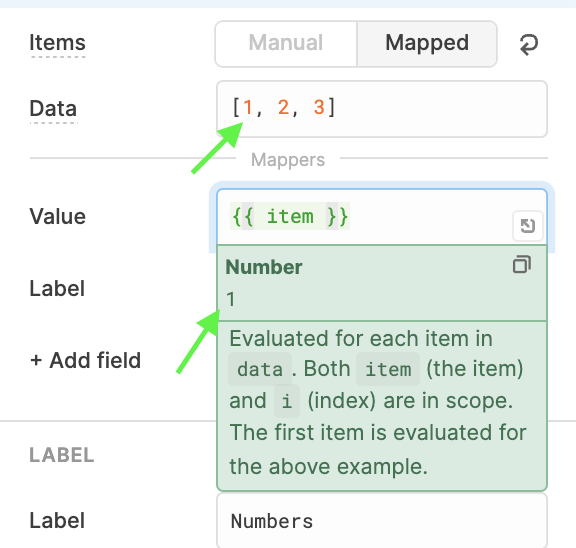Screen dimensions: 576x548
Task: Select the Mapped items mode
Action: point(427,44)
